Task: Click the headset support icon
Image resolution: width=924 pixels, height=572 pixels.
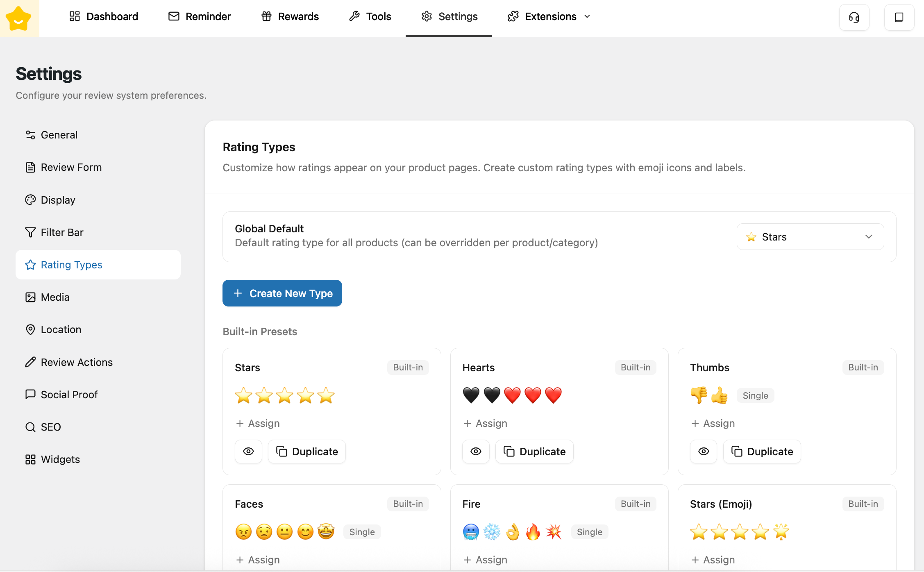Action: [854, 17]
